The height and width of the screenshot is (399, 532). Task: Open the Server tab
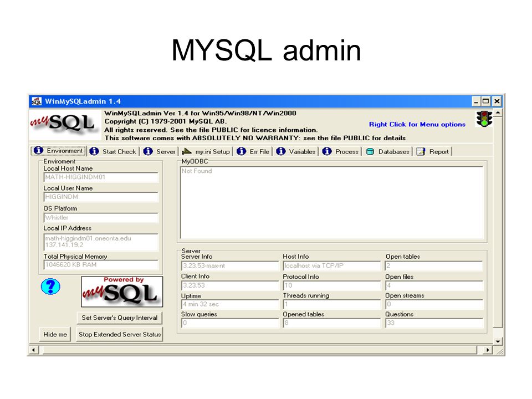160,152
